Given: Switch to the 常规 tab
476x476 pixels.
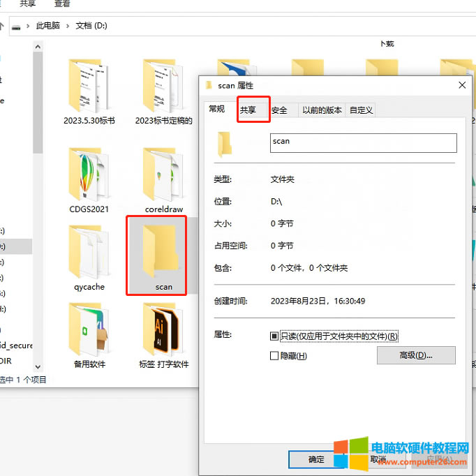Looking at the screenshot, I should click(217, 109).
